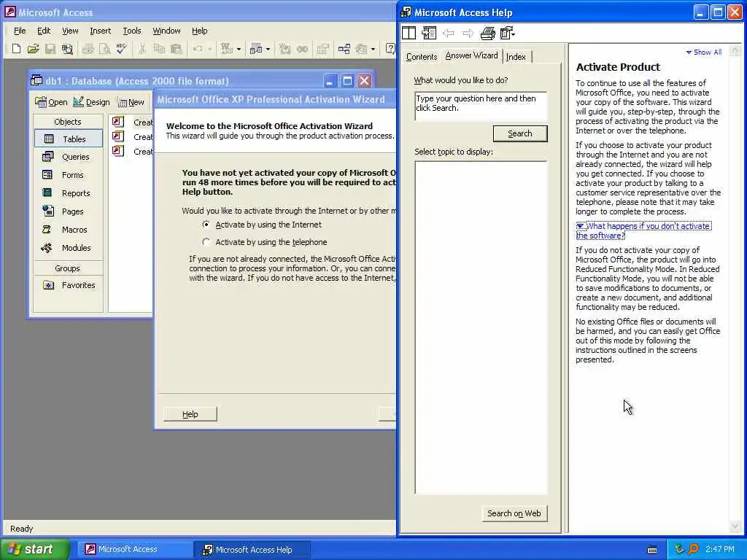This screenshot has height=560, width=747.
Task: Click the Relationships toolbar icon
Action: (344, 49)
